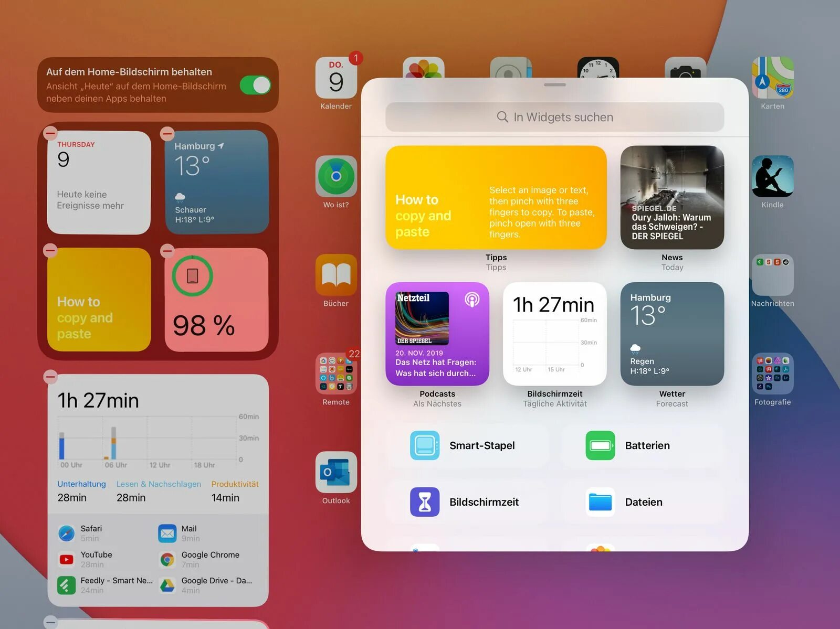840x629 pixels.
Task: Tap the 98 % battery widget
Action: 216,300
